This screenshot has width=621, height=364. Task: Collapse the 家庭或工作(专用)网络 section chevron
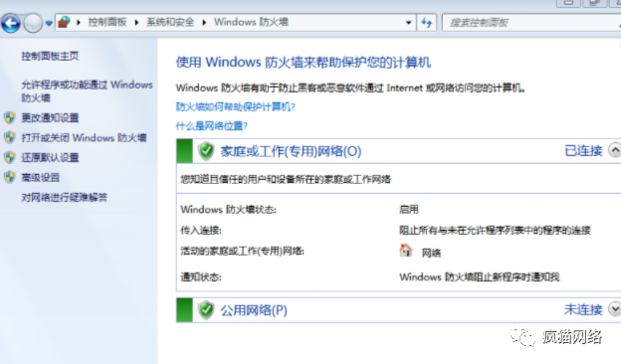(x=615, y=150)
